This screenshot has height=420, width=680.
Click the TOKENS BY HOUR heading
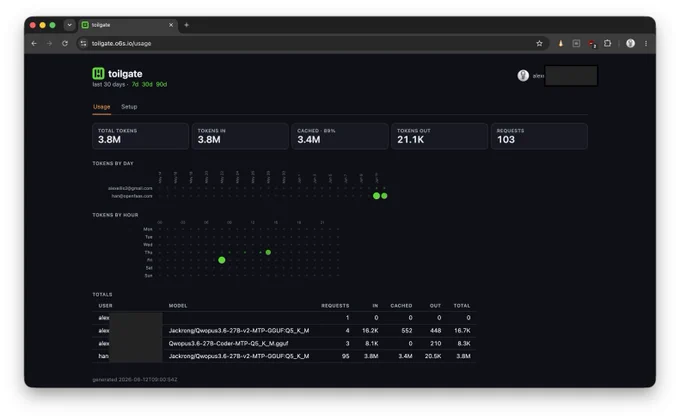click(x=115, y=215)
